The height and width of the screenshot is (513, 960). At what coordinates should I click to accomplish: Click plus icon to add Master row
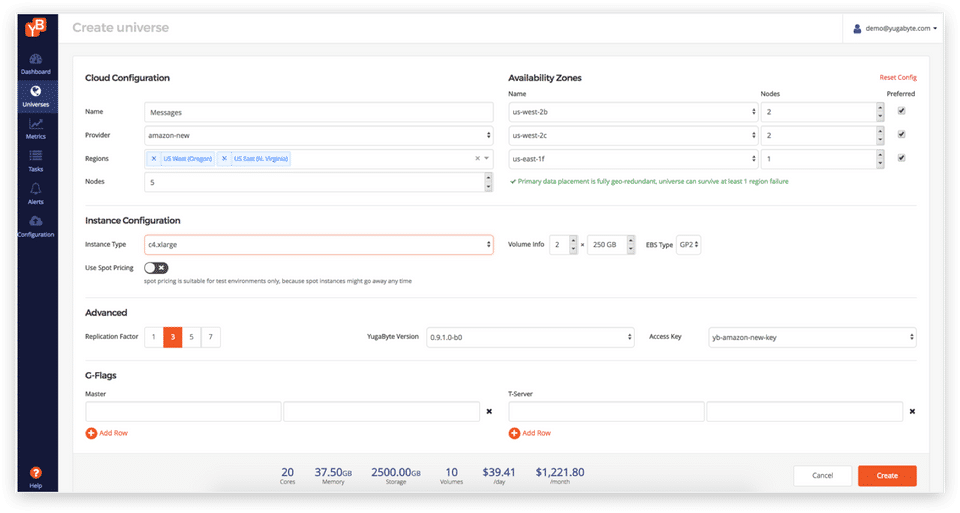(x=91, y=433)
